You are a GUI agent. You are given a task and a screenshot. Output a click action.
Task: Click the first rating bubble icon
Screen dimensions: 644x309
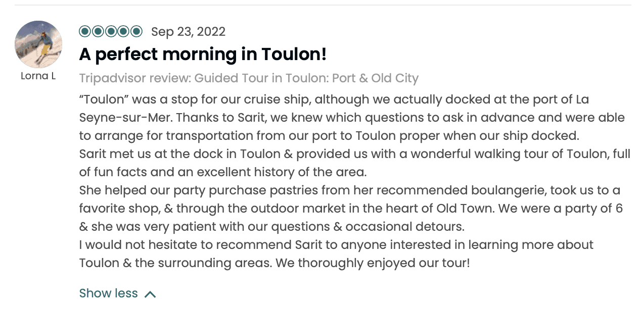click(85, 32)
